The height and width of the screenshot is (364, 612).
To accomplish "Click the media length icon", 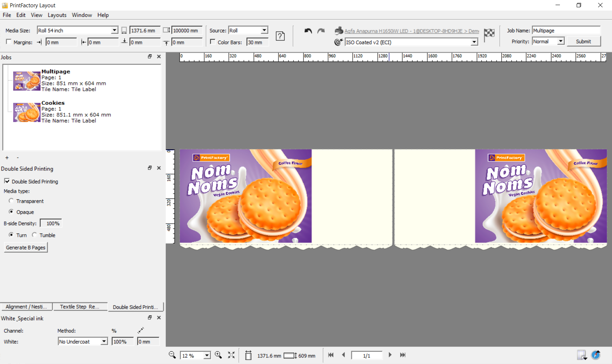I will (x=166, y=30).
